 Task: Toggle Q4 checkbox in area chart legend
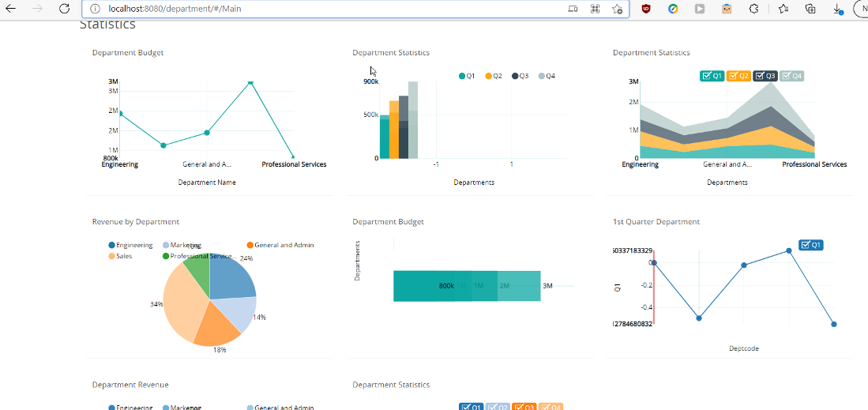pos(792,76)
